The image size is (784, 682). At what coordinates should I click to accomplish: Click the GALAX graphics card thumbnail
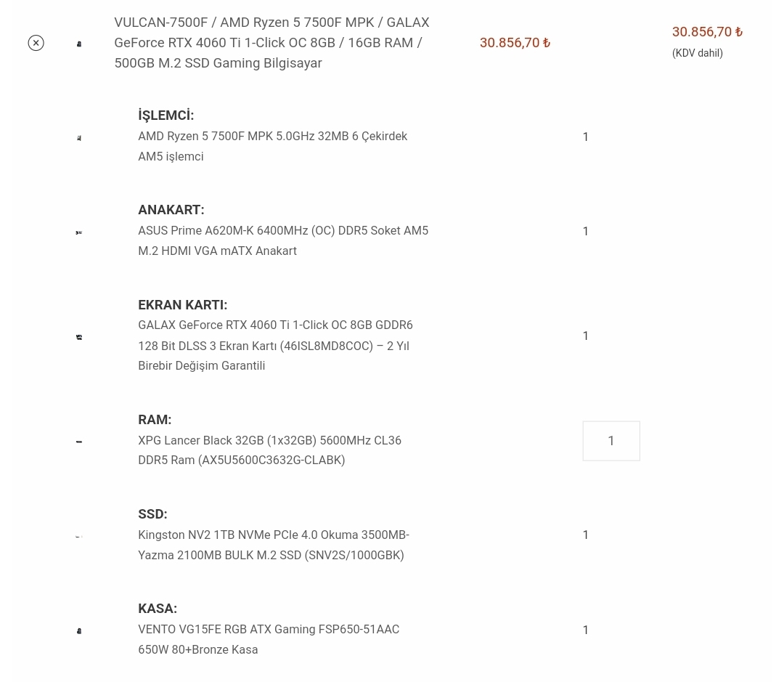click(79, 337)
